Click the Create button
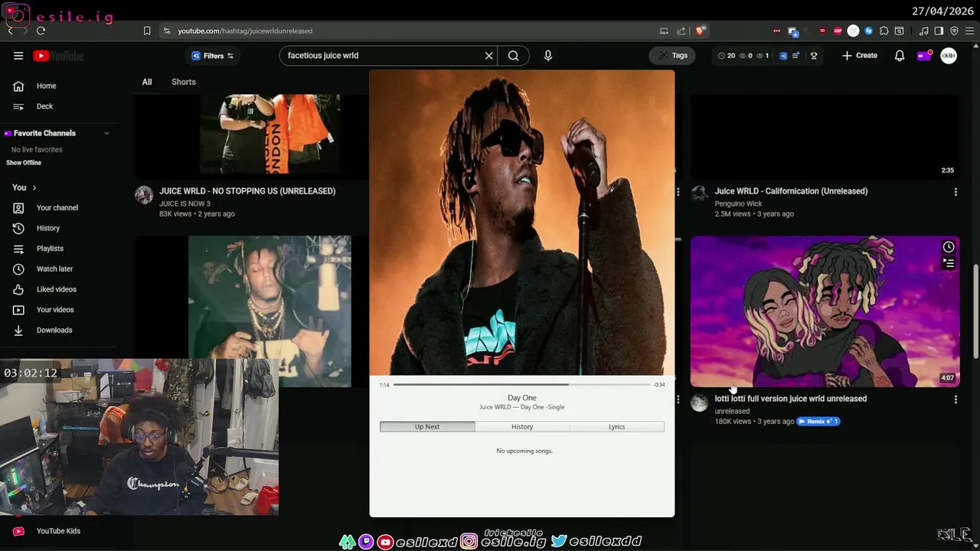Image resolution: width=980 pixels, height=551 pixels. click(x=860, y=56)
